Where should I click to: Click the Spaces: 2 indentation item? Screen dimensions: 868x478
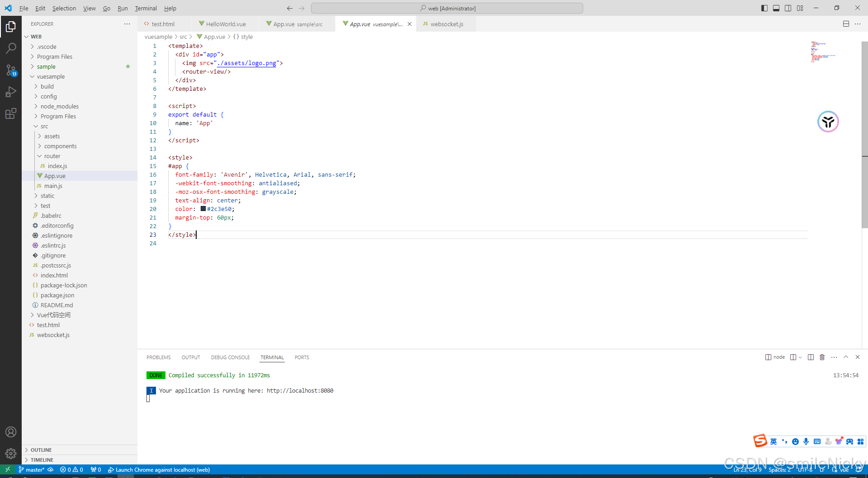(x=780, y=469)
